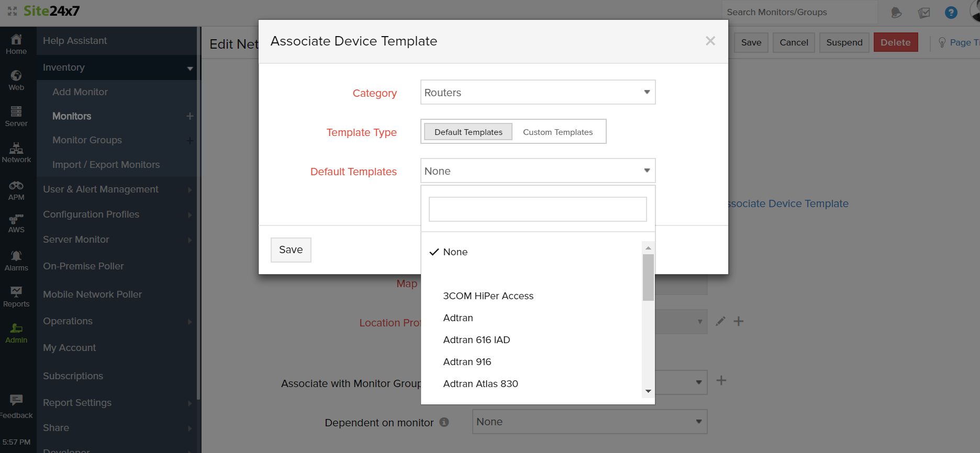Image resolution: width=980 pixels, height=453 pixels.
Task: Click the red Delete button
Action: click(x=896, y=42)
